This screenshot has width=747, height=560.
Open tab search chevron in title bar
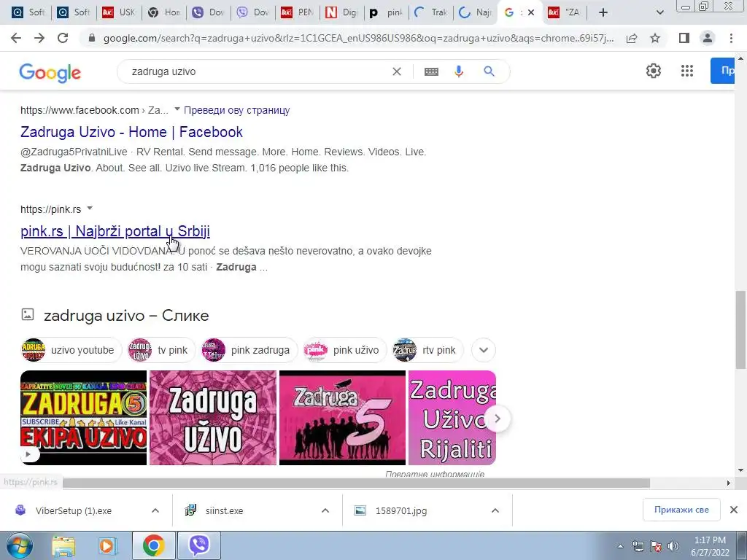click(x=659, y=12)
